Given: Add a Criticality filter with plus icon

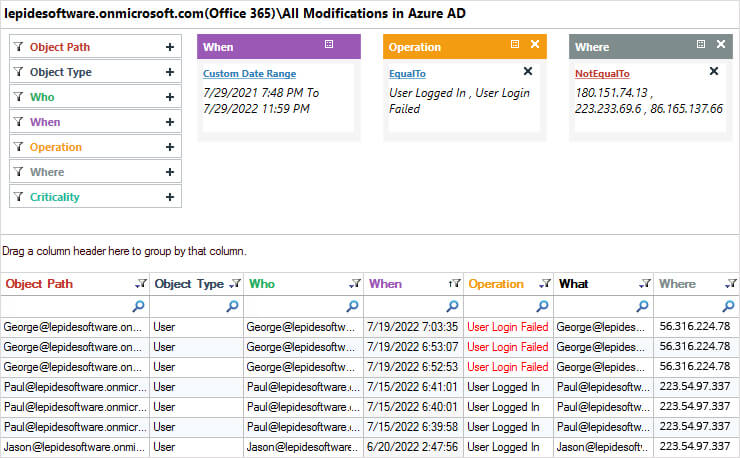Looking at the screenshot, I should coord(170,197).
